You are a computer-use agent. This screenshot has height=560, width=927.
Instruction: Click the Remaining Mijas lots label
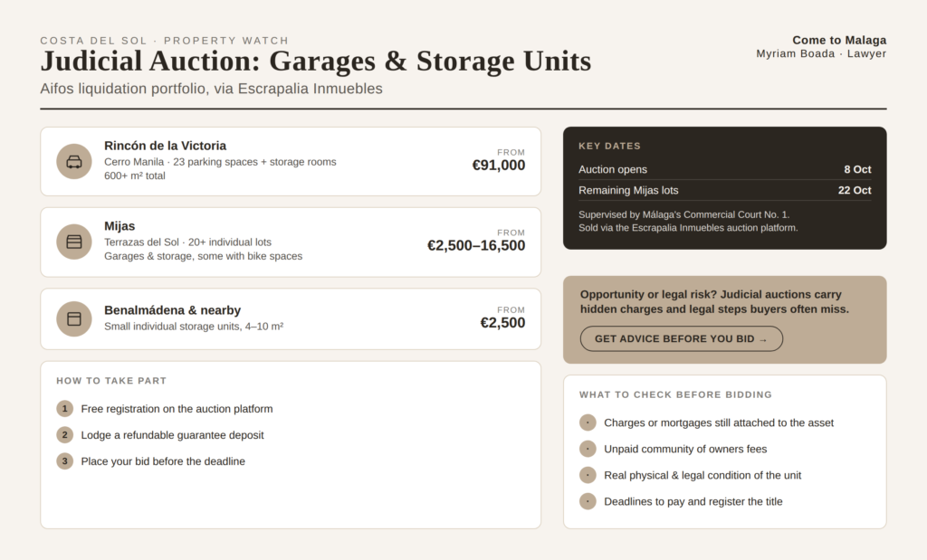click(628, 190)
